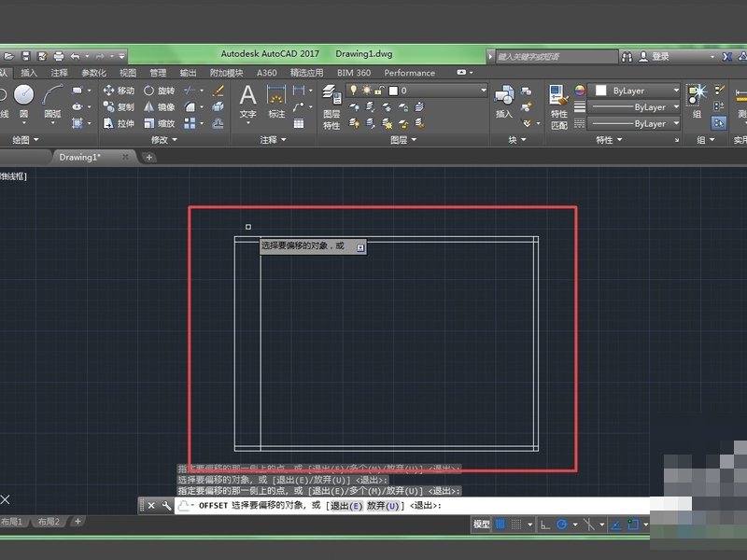Click the command line customize wrench icon
Image resolution: width=747 pixels, height=560 pixels.
coord(166,505)
